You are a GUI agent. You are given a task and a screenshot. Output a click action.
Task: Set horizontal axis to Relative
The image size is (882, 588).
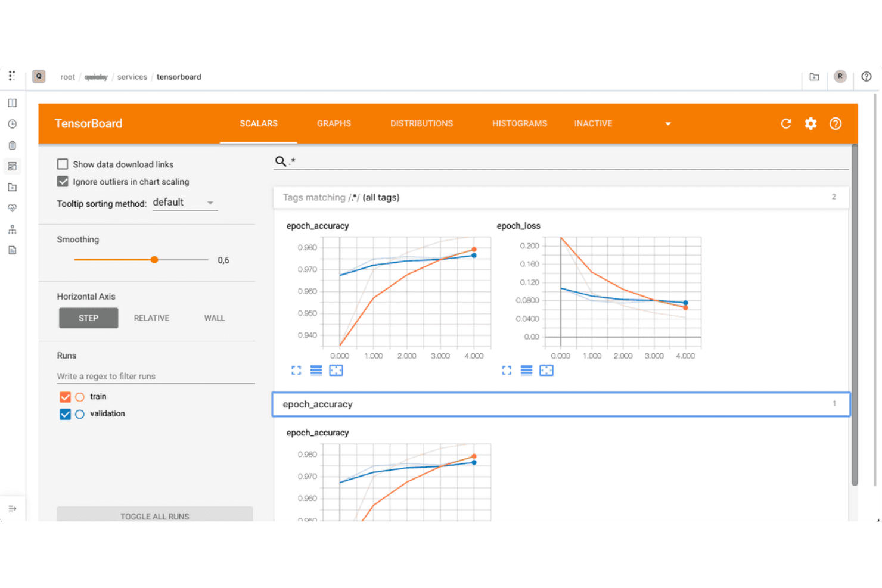pos(151,318)
